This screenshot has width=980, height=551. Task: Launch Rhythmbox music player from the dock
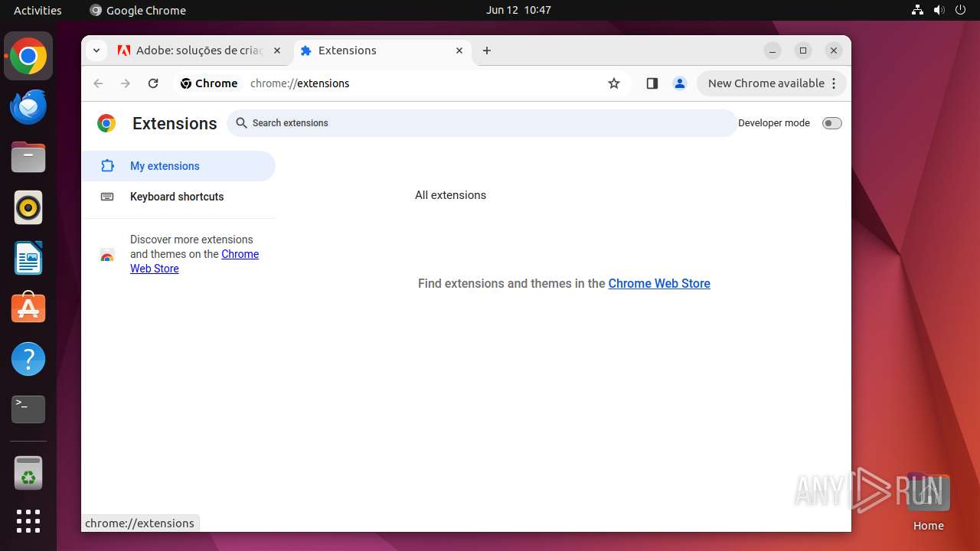point(28,207)
